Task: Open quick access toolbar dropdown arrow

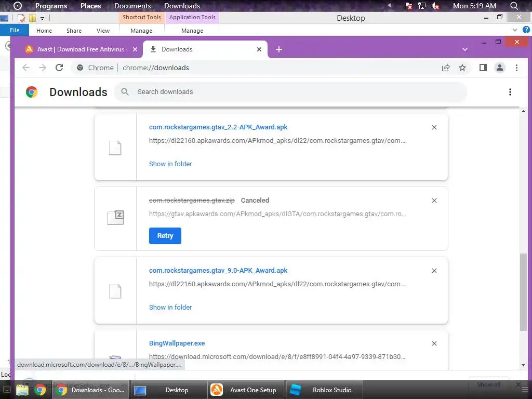Action: [x=42, y=18]
